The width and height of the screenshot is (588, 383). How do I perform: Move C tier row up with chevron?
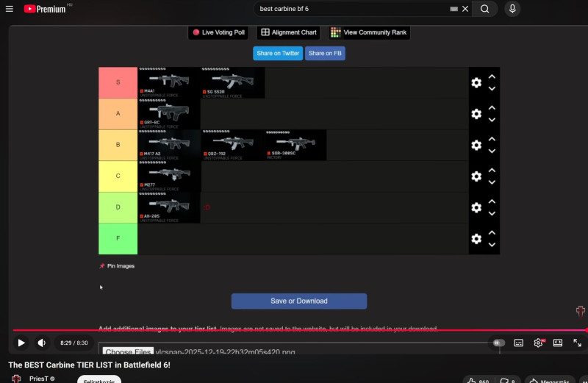pyautogui.click(x=492, y=170)
